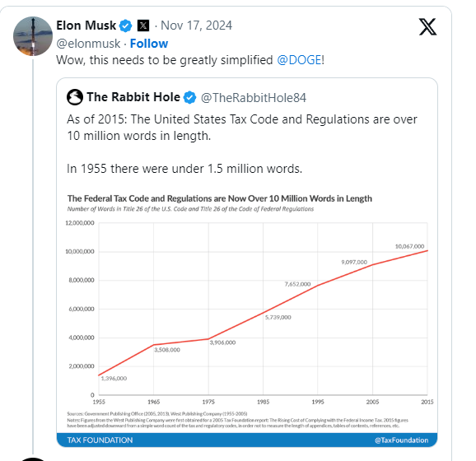The width and height of the screenshot is (476, 461).
Task: Click the X logo in top corner
Action: point(427,26)
